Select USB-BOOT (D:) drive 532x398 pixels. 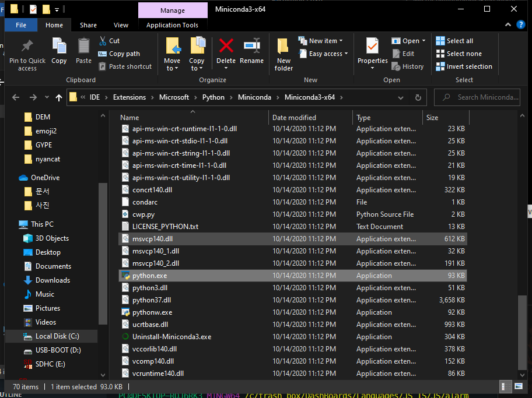52,350
